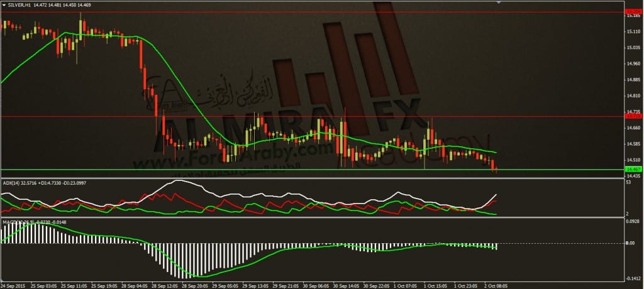644x289 pixels.
Task: Click the 30 Sep 06:05 time axis label
Action: point(316,285)
